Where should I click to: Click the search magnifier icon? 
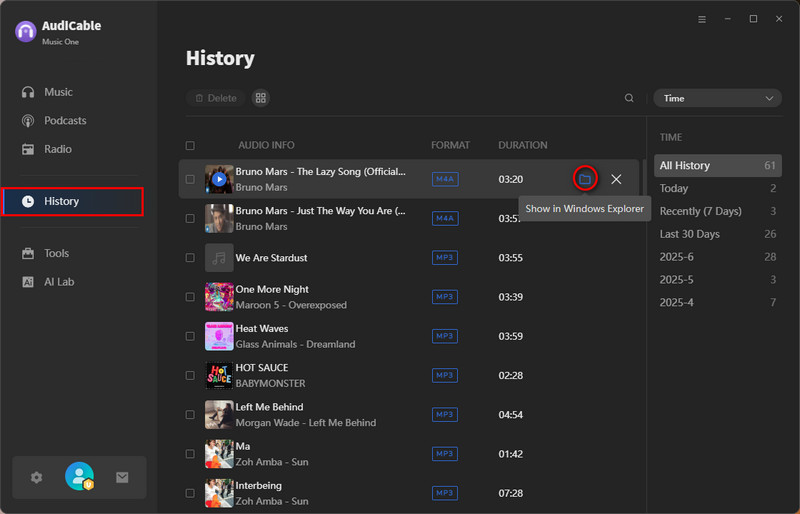(x=629, y=98)
